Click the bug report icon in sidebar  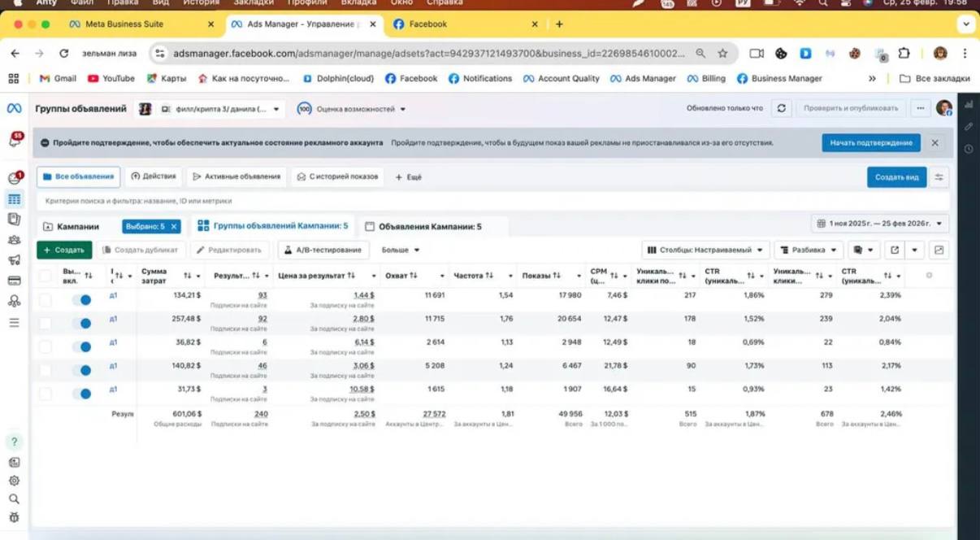click(14, 518)
